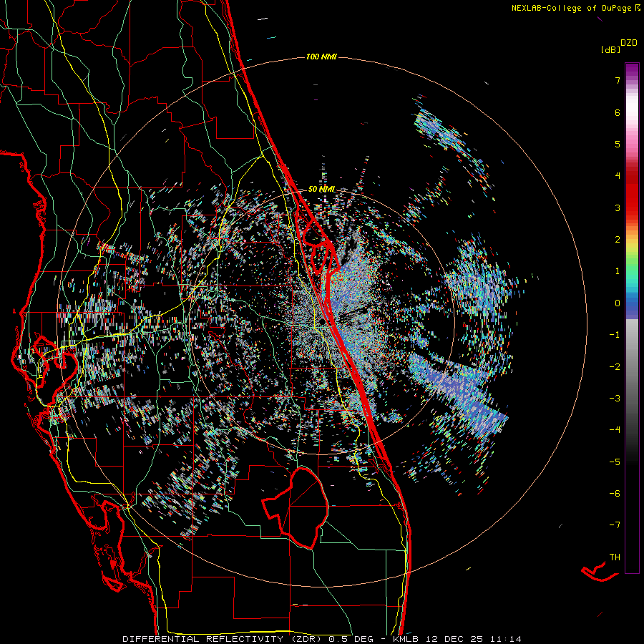Click the 1 value on color scale
The width and height of the screenshot is (644, 644).
[618, 271]
